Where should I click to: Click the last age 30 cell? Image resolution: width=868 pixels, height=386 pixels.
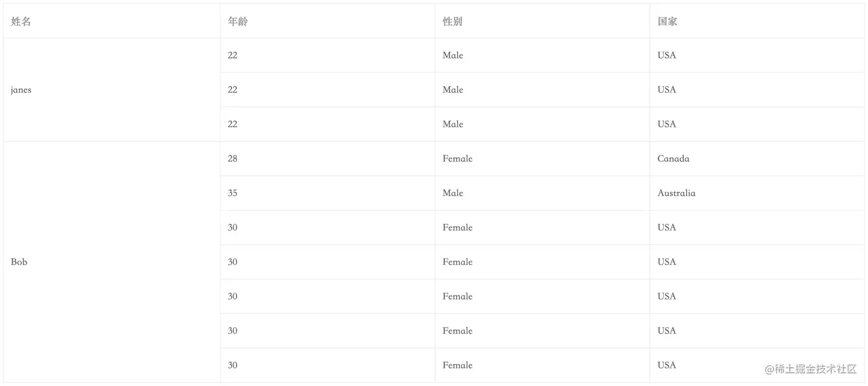click(328, 365)
